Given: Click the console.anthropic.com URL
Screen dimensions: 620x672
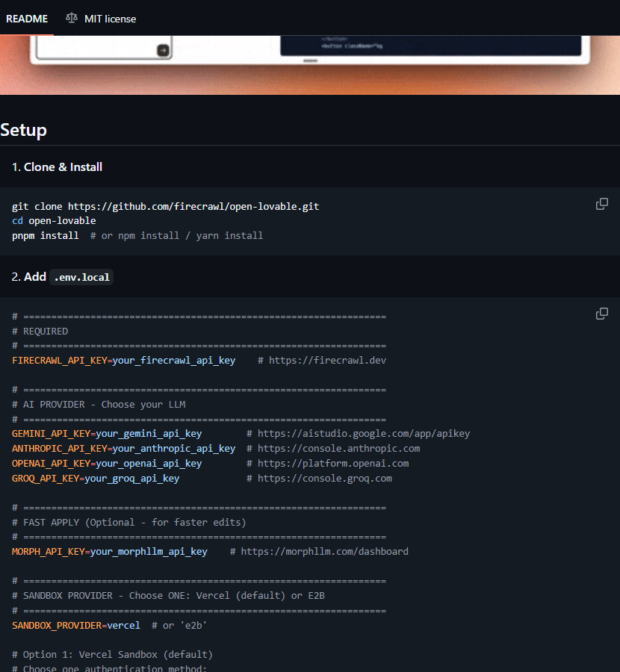Looking at the screenshot, I should click(338, 449).
